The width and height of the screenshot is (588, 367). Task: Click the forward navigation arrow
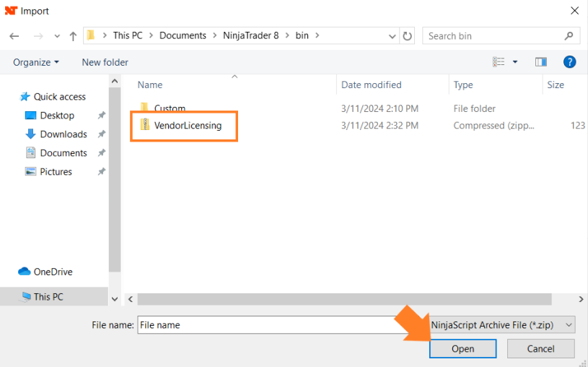tap(38, 36)
